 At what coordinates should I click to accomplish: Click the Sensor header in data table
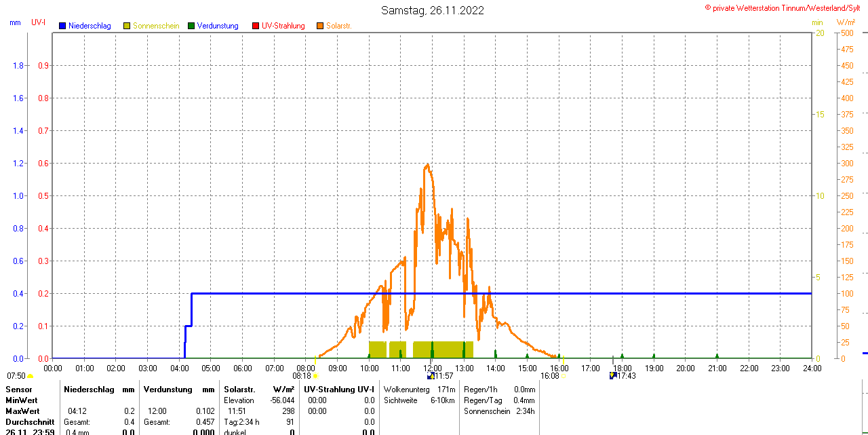(18, 390)
